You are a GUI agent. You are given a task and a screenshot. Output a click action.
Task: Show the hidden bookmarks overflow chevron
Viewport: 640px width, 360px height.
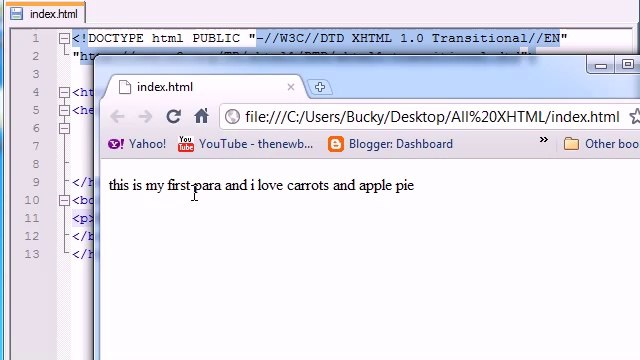coord(544,140)
